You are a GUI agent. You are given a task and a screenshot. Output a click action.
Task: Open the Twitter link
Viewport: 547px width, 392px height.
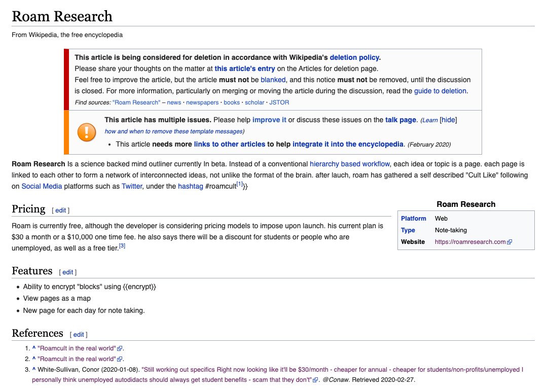click(x=132, y=187)
